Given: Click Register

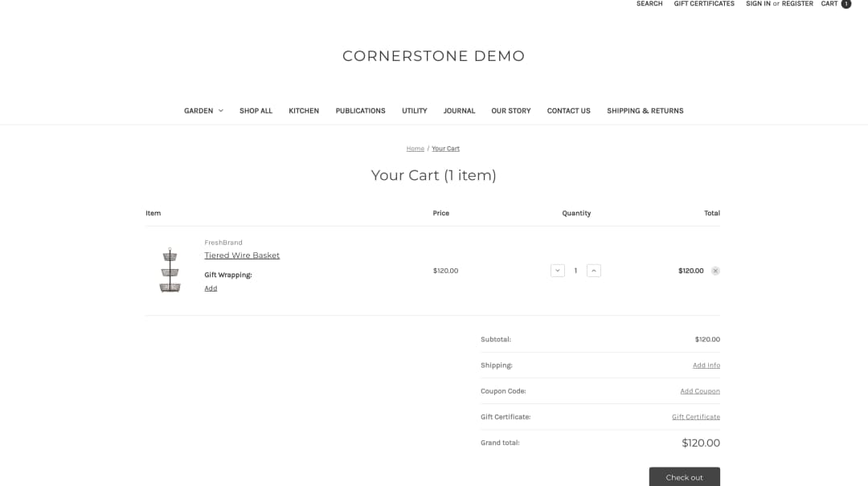Looking at the screenshot, I should coord(797,4).
